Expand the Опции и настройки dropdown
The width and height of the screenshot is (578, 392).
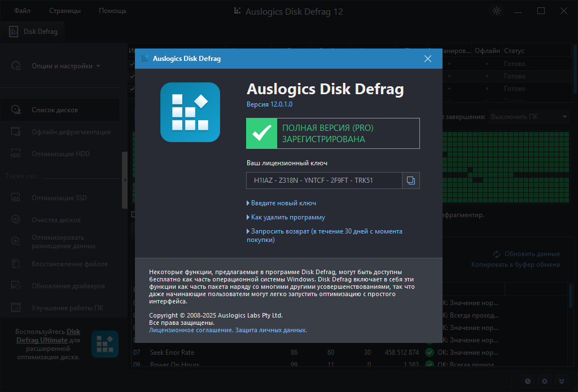pos(65,66)
